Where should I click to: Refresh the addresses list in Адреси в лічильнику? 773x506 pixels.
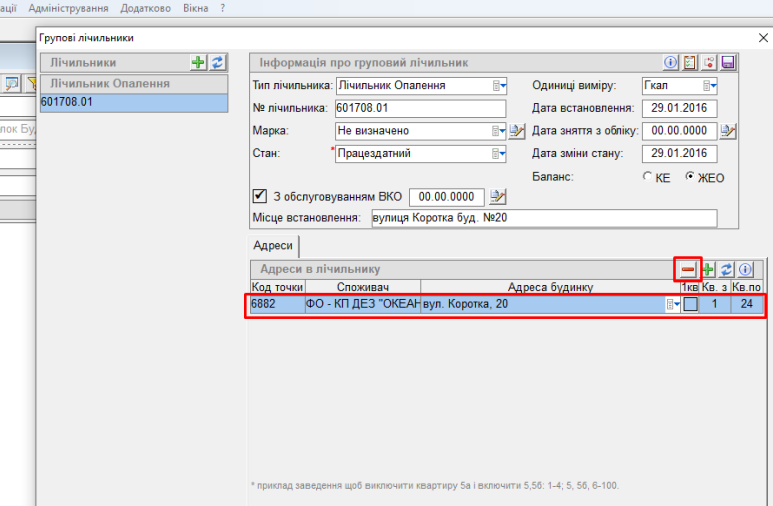(726, 270)
